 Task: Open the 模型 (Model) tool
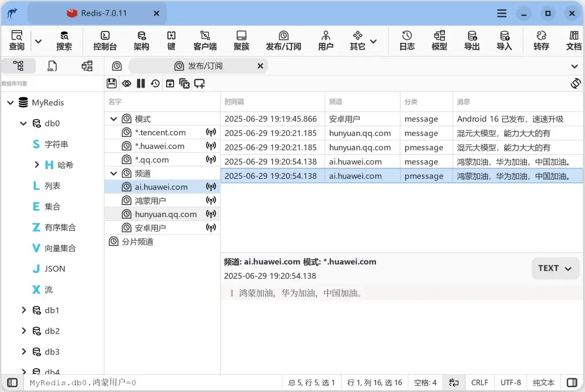pyautogui.click(x=439, y=40)
